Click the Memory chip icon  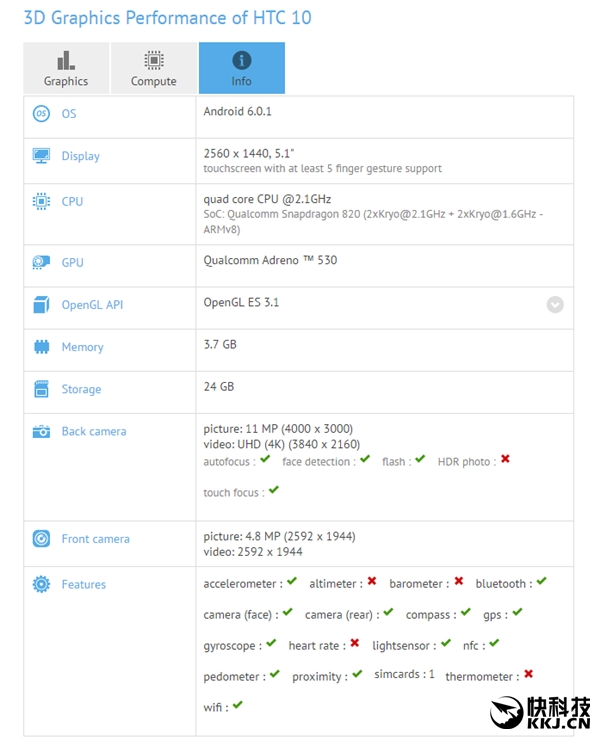(x=41, y=347)
